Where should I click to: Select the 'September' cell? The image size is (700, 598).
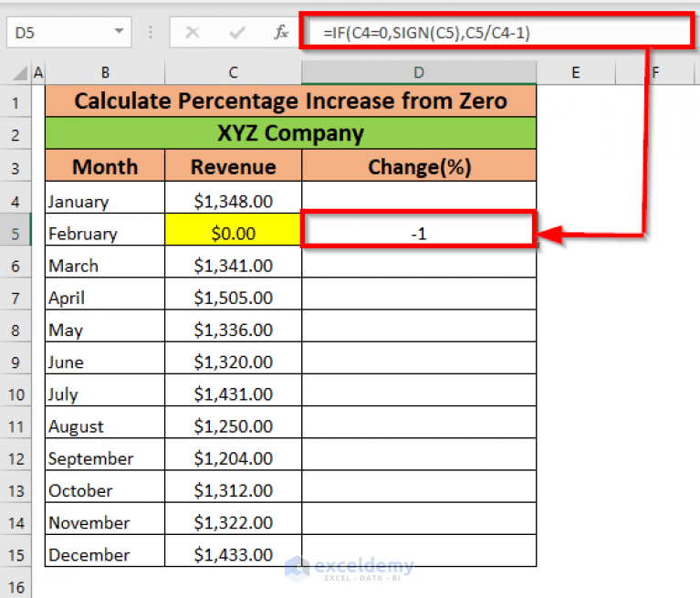click(105, 455)
